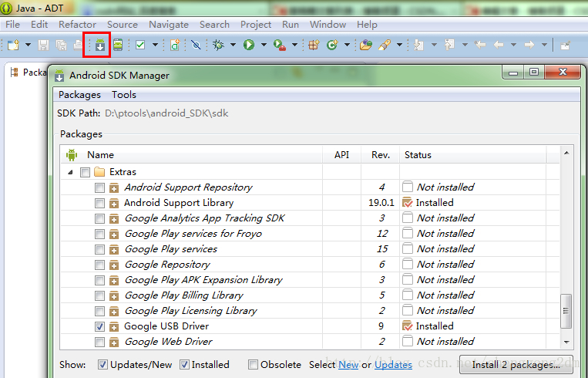Click Last Edit Location icon
Screen dimensions: 588x378
pyautogui.click(x=480, y=45)
